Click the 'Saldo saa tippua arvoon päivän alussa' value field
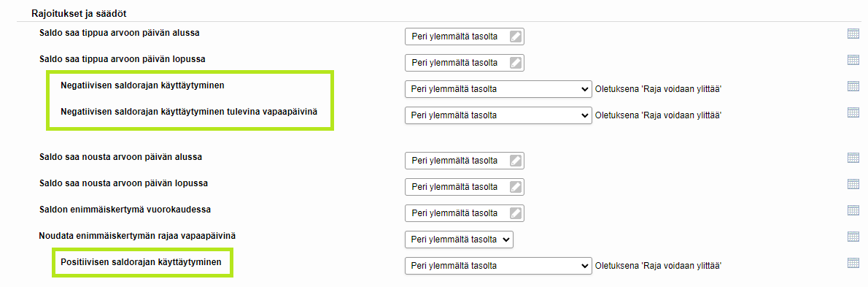Viewport: 868px width, 287px height. pyautogui.click(x=465, y=37)
